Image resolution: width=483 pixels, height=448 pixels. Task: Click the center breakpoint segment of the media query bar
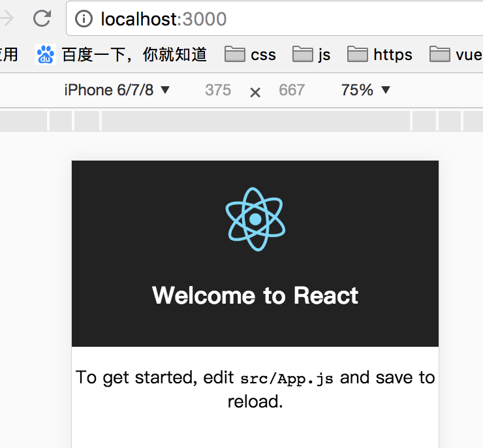point(256,121)
